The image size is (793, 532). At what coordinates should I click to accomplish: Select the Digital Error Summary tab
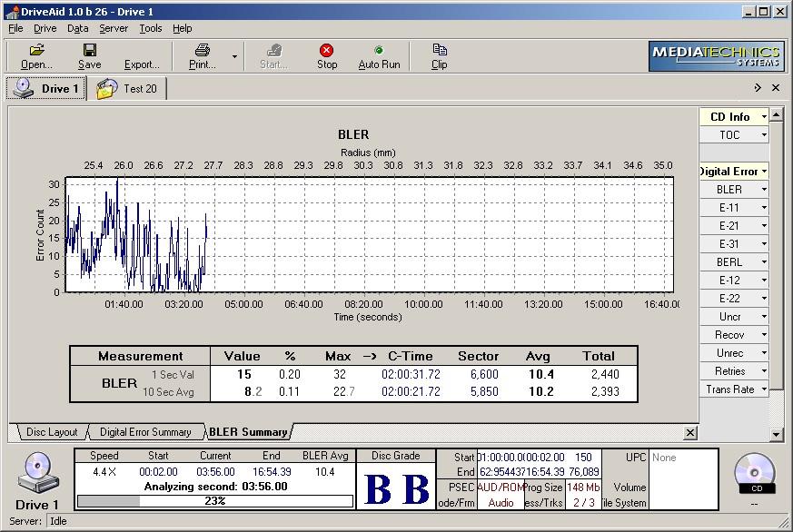pyautogui.click(x=145, y=432)
